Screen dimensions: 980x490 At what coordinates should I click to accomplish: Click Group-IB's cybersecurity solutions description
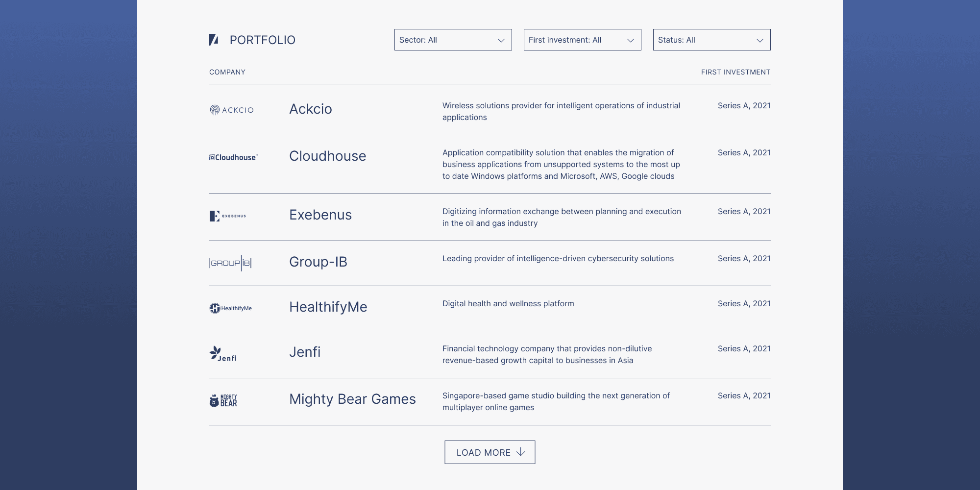click(x=558, y=258)
